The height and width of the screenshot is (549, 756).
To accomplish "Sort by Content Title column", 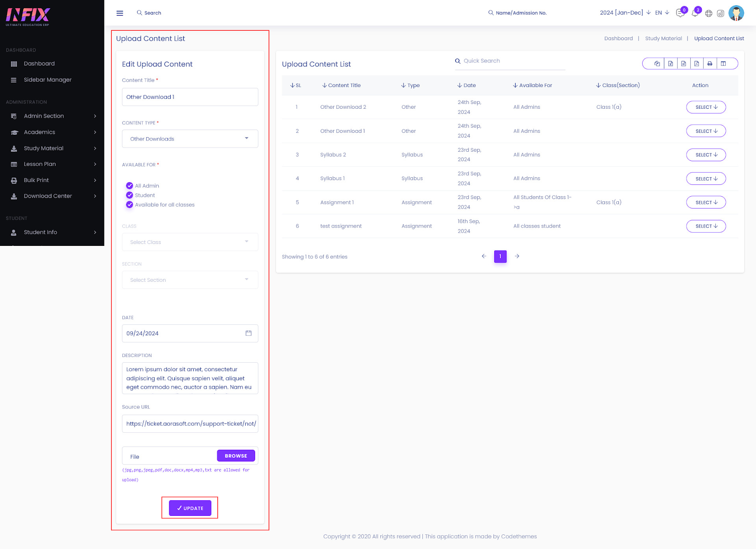I will (341, 86).
